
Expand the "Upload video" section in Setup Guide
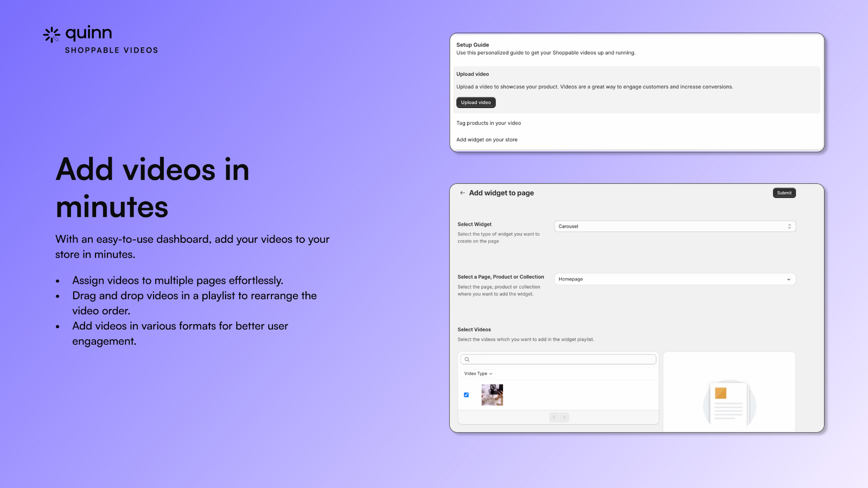(x=473, y=74)
